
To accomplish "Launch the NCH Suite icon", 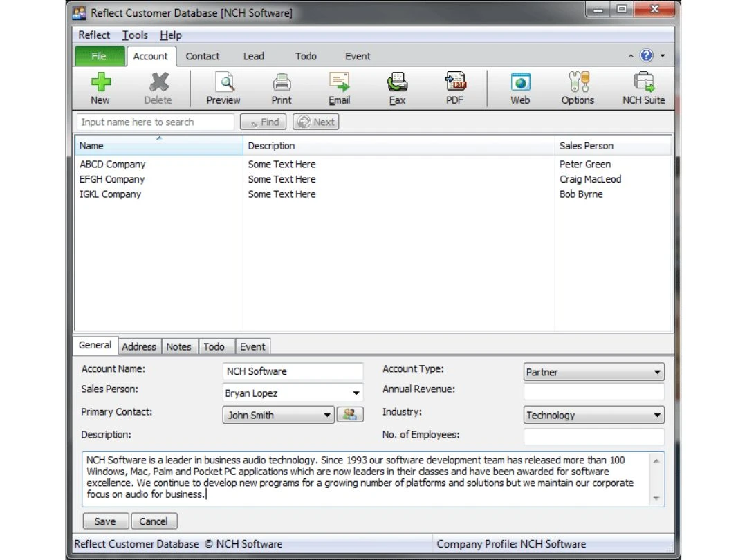I will coord(644,82).
